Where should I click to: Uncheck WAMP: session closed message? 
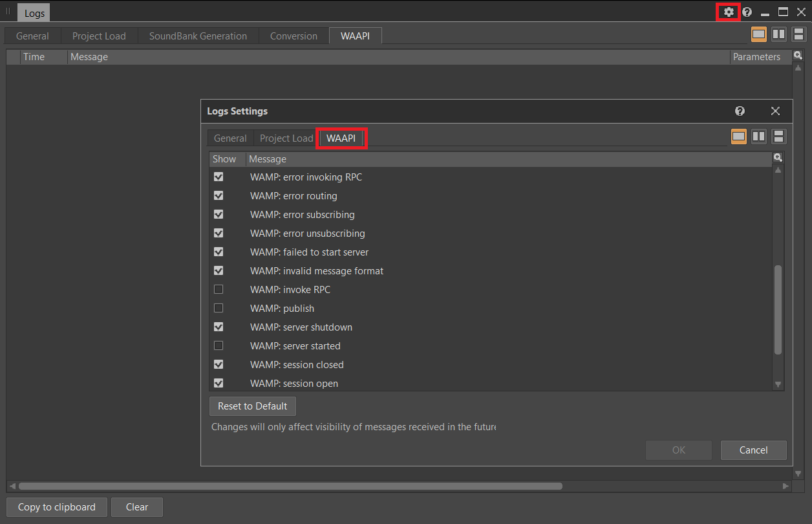coord(219,364)
